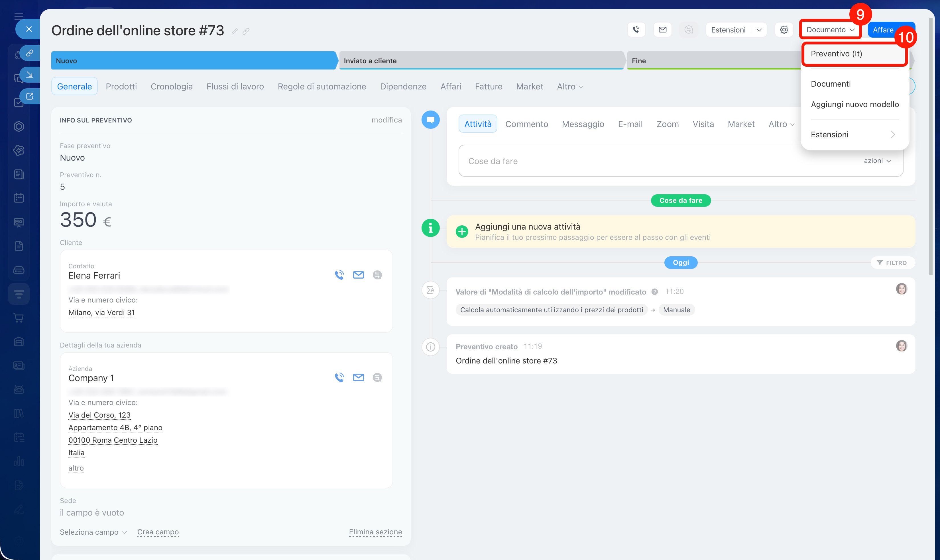Screen dimensions: 940x560
Task: Click user avatar on Preventivo creato entry
Action: pyautogui.click(x=901, y=346)
